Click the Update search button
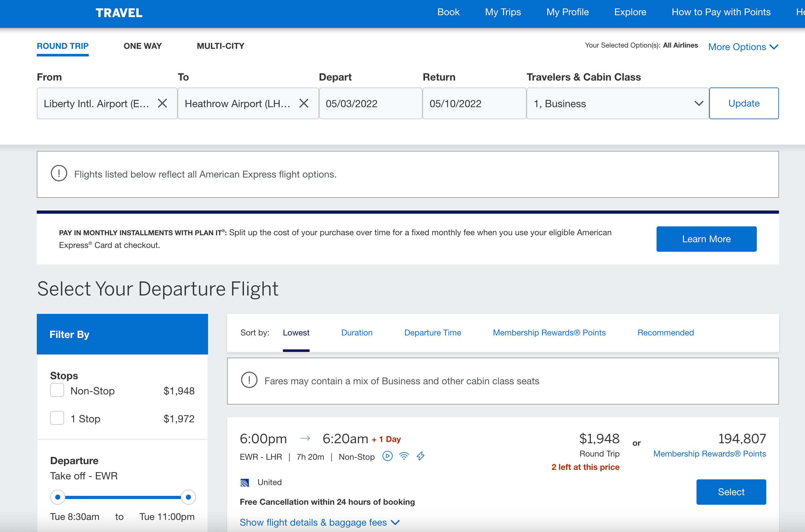The image size is (805, 532). (x=744, y=103)
